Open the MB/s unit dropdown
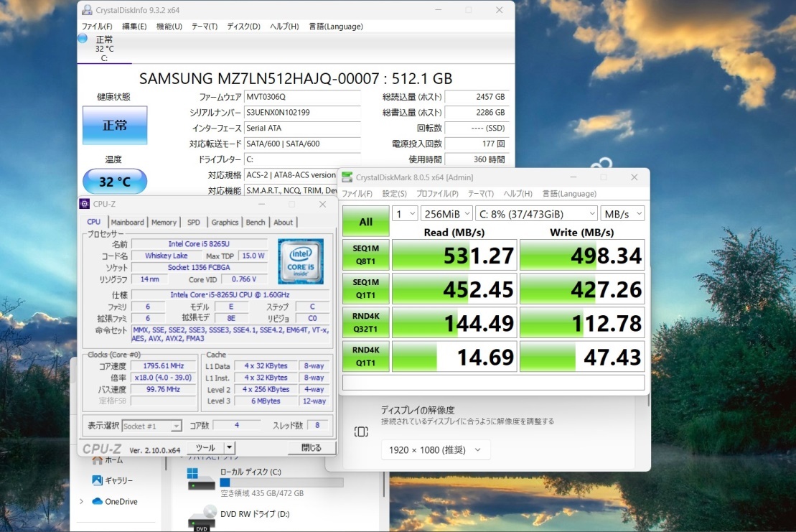 [x=622, y=214]
